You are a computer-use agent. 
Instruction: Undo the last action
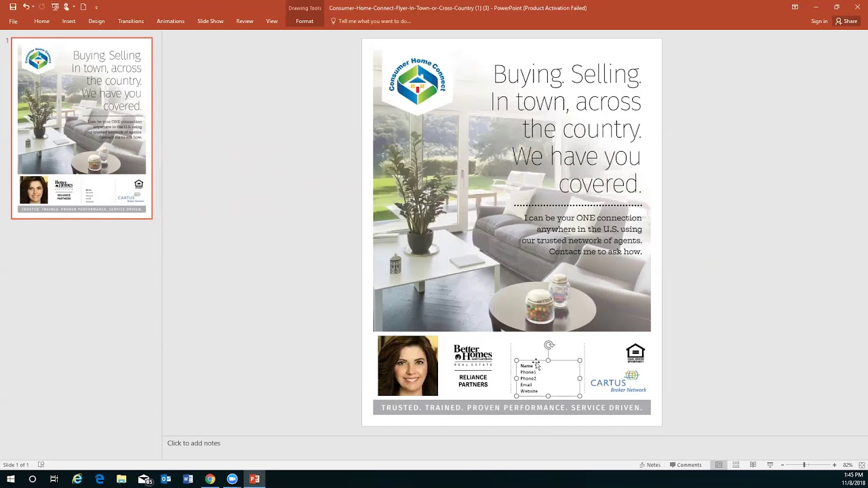pyautogui.click(x=26, y=7)
